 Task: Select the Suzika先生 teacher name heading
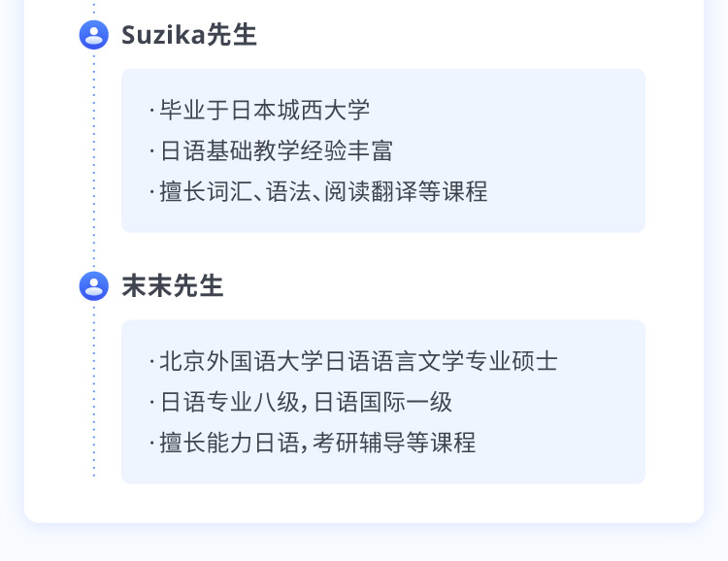coord(188,35)
